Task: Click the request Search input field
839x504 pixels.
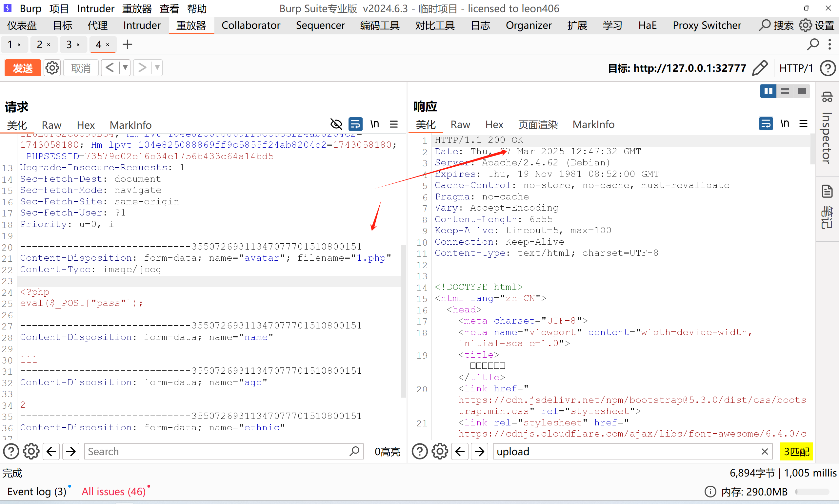Action: point(218,451)
